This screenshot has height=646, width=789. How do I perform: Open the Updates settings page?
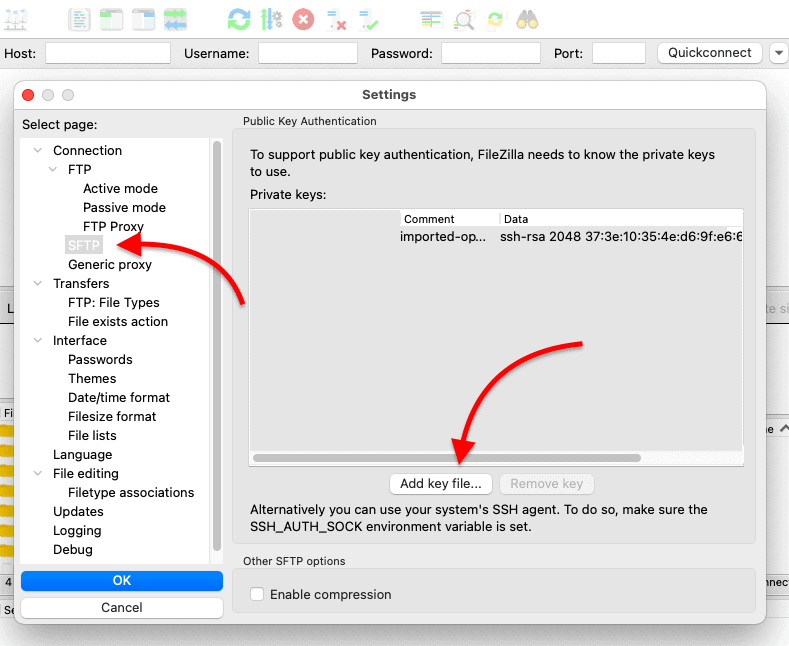click(78, 512)
